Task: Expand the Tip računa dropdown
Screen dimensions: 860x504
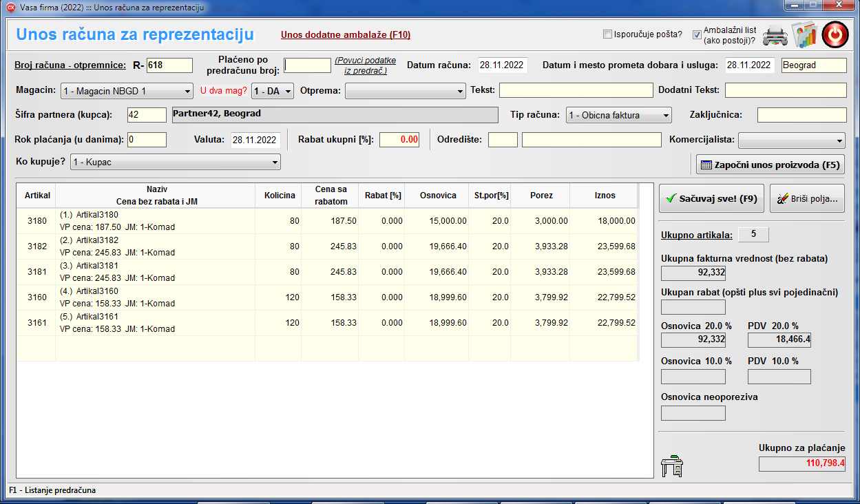Action: pos(618,115)
